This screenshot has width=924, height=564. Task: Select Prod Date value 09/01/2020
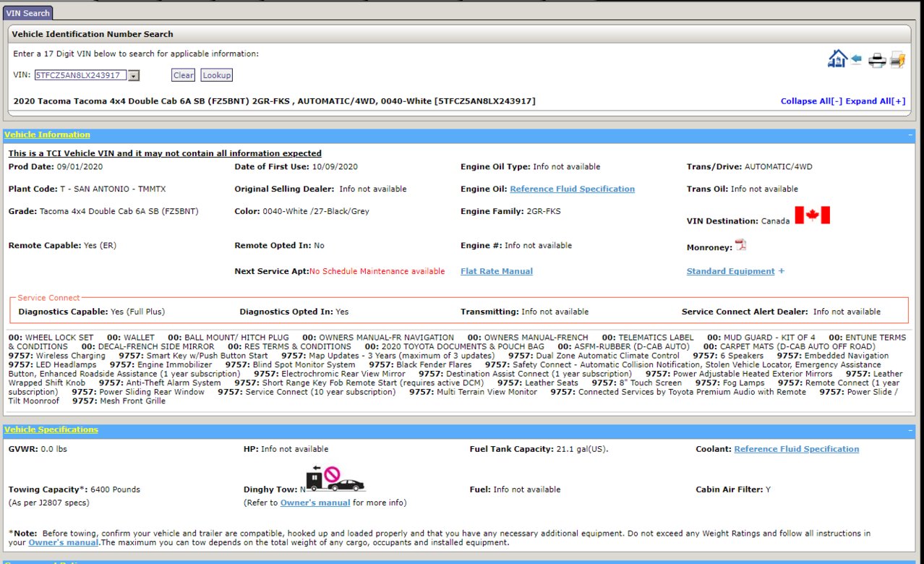80,167
